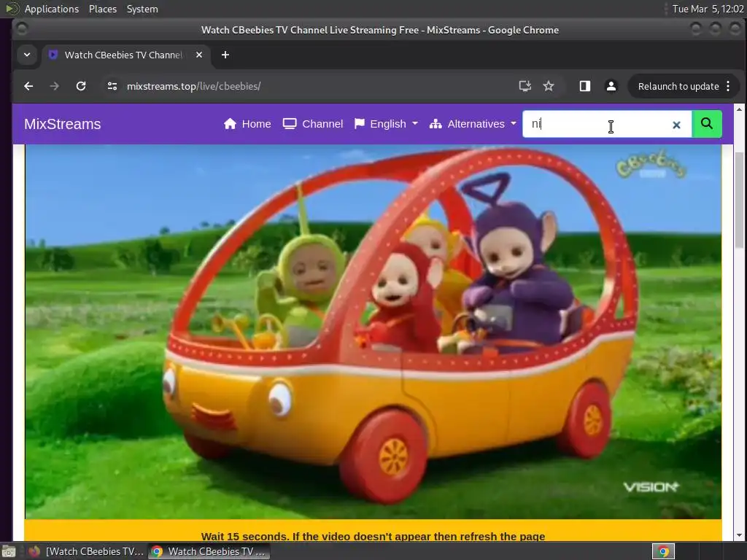
Task: Click the page vertical scrollbar thumb
Action: point(739,200)
